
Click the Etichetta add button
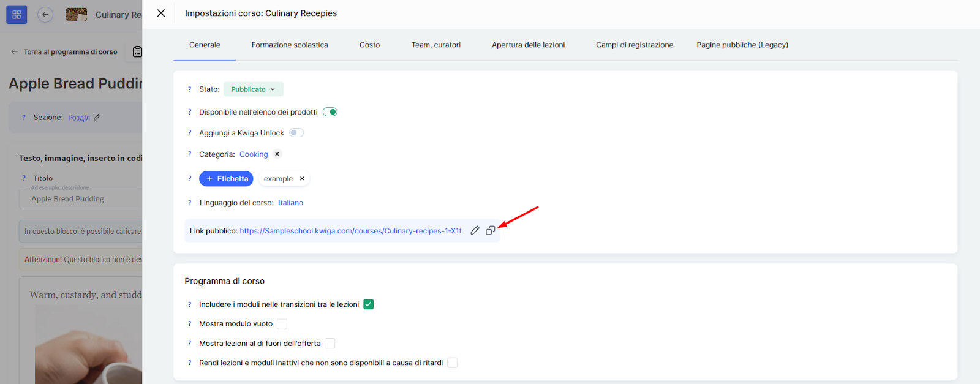(226, 179)
